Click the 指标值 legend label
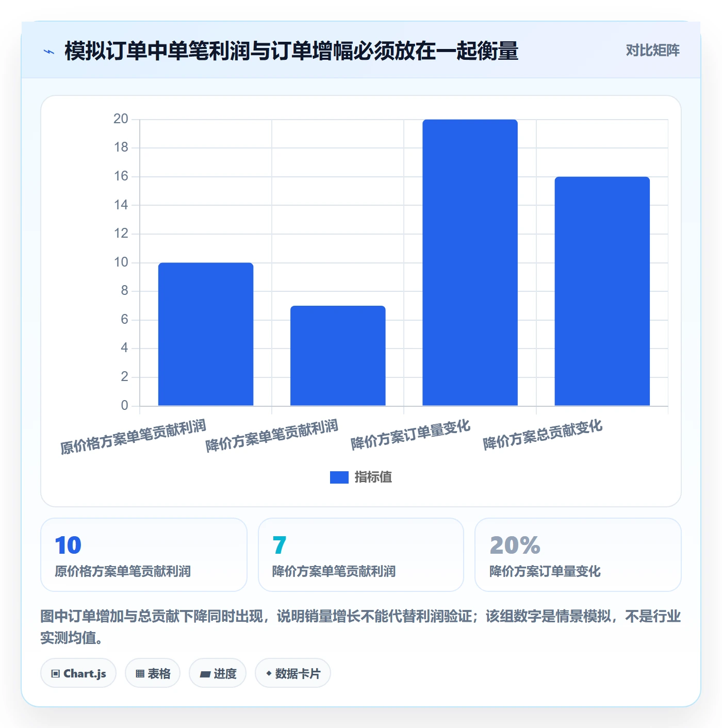This screenshot has width=722, height=728. 373,477
